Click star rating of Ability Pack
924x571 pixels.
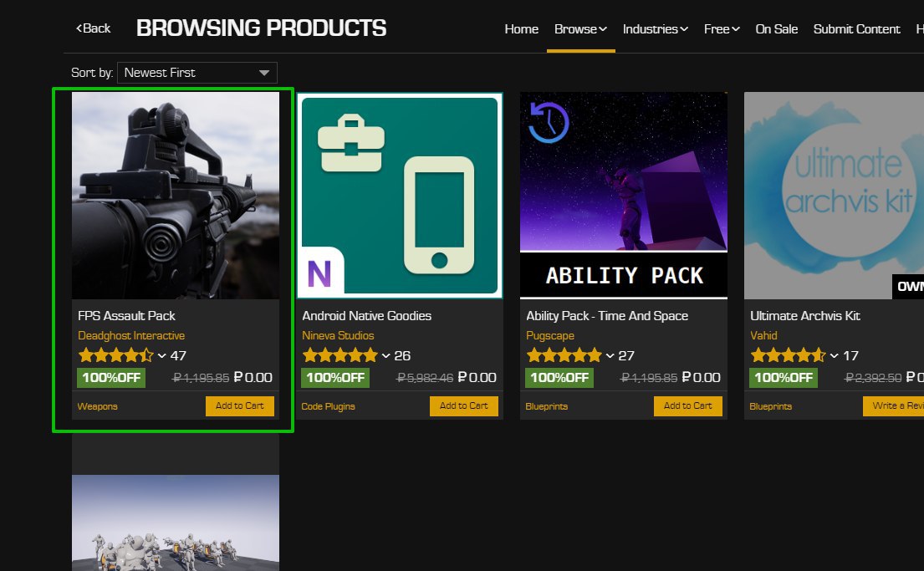click(x=564, y=355)
